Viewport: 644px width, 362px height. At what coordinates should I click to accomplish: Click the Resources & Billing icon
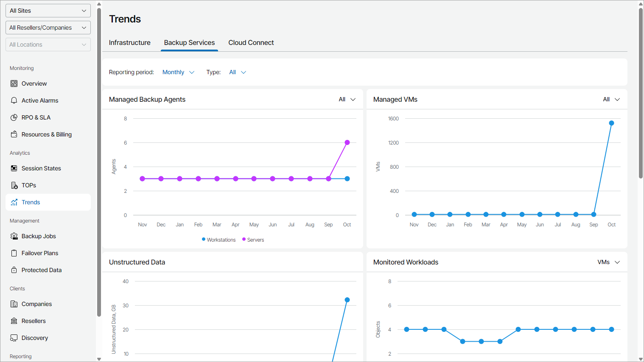pos(14,134)
